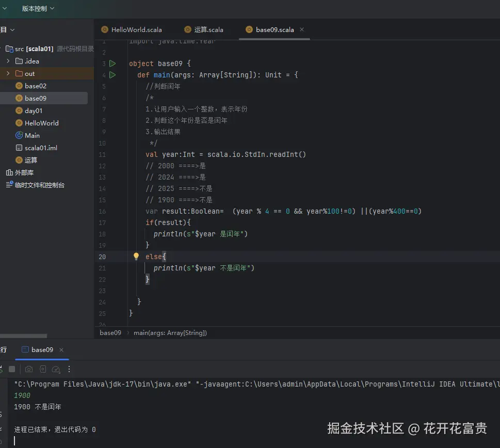
Task: Stop the running process
Action: coord(12,369)
